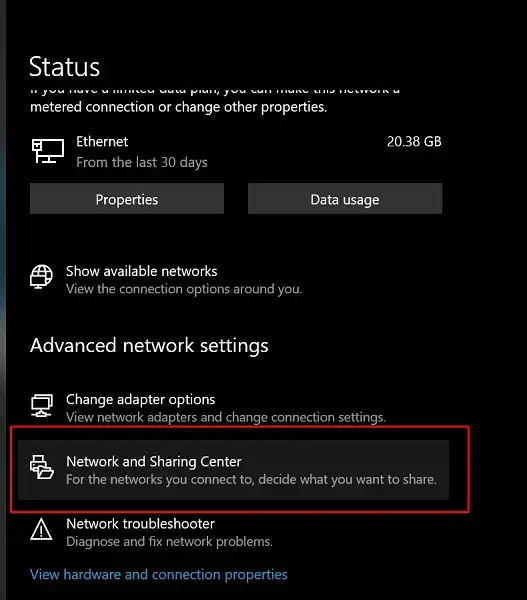This screenshot has width=527, height=600.
Task: Click the warning triangle troubleshooter icon
Action: click(x=41, y=529)
